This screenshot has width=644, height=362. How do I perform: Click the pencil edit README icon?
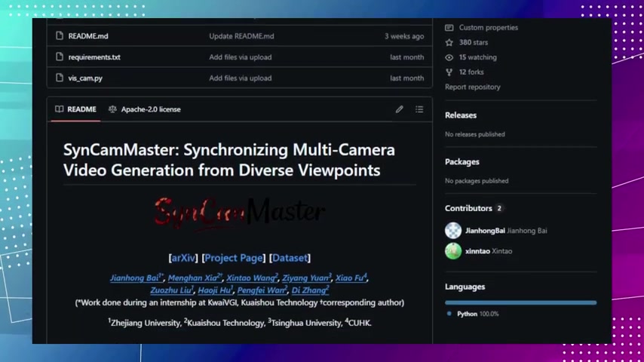(399, 109)
